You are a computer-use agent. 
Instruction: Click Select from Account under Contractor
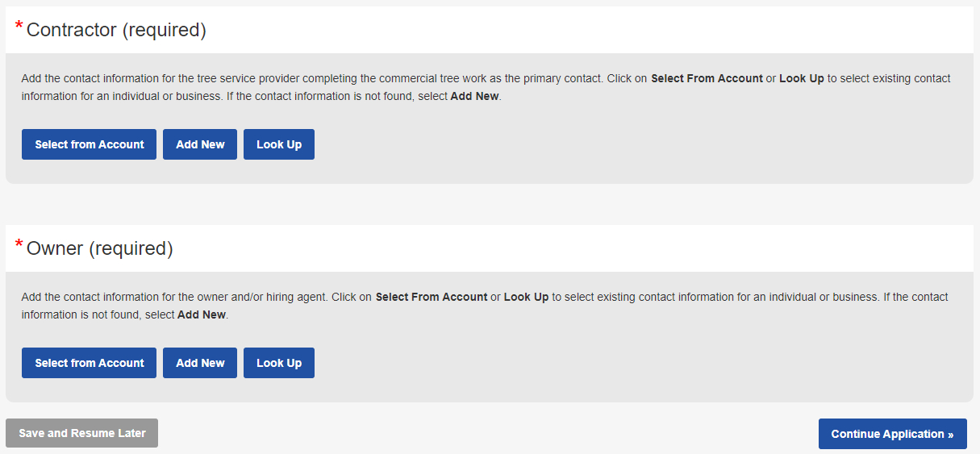pos(89,144)
